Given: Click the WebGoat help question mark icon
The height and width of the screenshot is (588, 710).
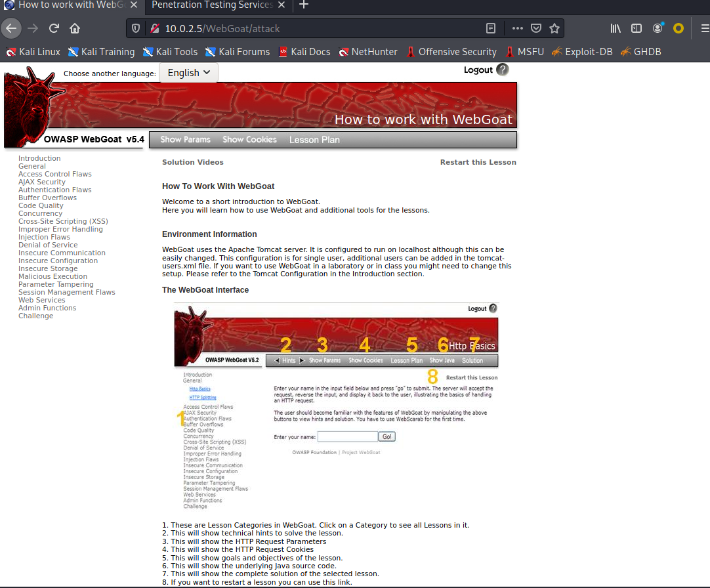Looking at the screenshot, I should (503, 70).
